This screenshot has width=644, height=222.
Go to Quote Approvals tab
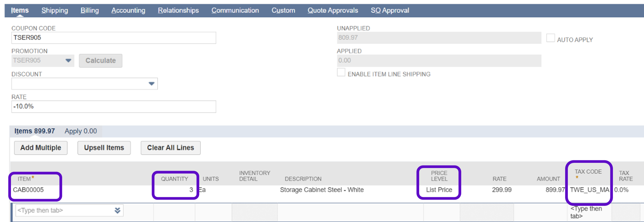(333, 10)
